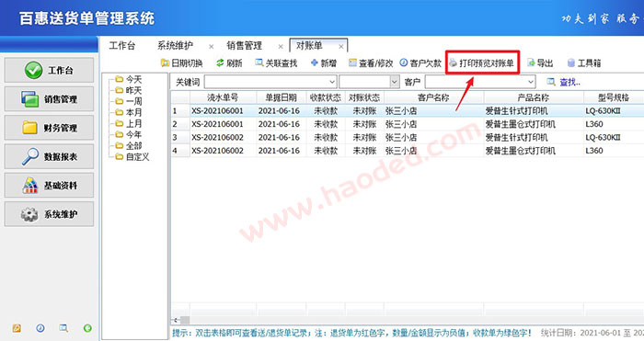Refresh the list with 刷新

tap(229, 63)
